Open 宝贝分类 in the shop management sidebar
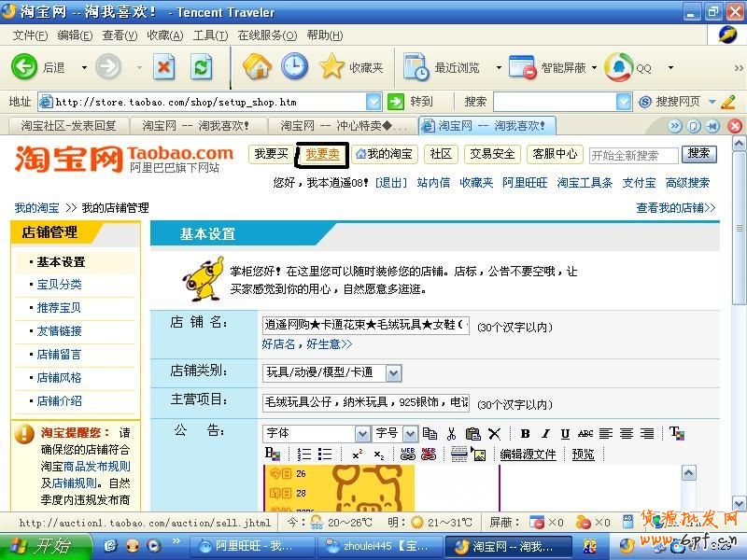The image size is (747, 560). coord(59,285)
